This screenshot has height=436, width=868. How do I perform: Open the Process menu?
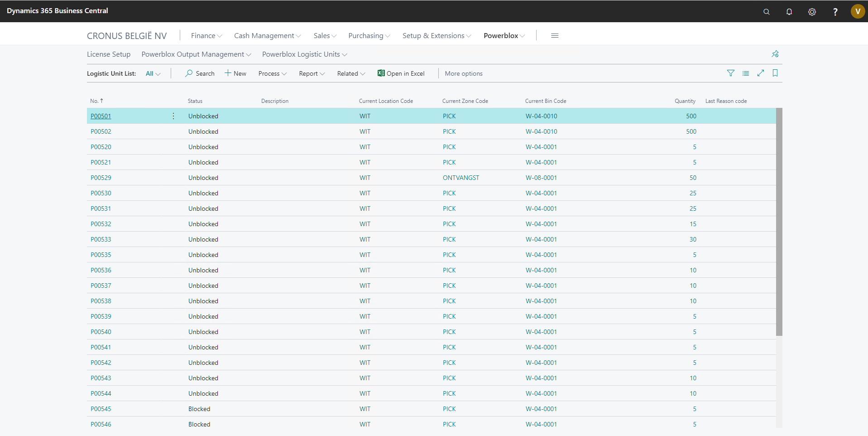[x=272, y=73]
